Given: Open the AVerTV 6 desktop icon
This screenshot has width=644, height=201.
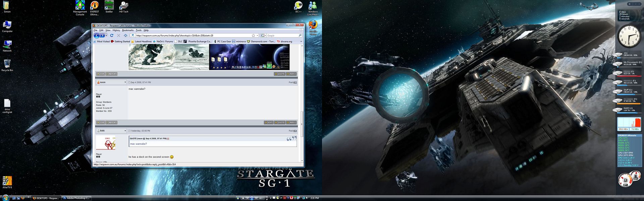Looking at the screenshot, I should 7,183.
